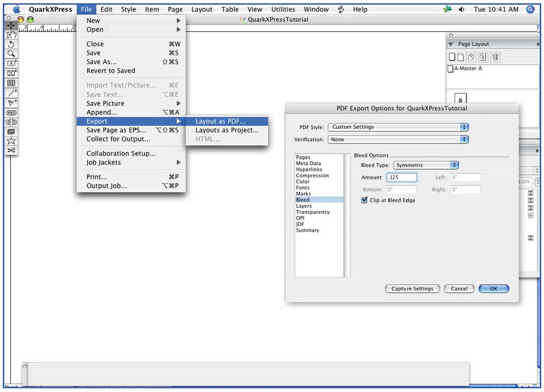Select JDF in export options list
Image resolution: width=544 pixels, height=392 pixels.
point(319,224)
